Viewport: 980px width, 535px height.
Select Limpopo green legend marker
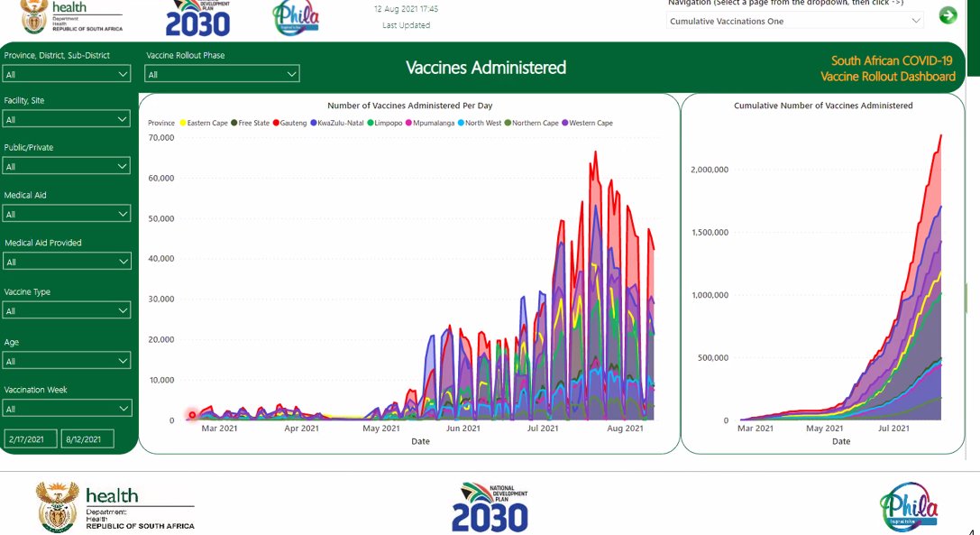coord(370,124)
